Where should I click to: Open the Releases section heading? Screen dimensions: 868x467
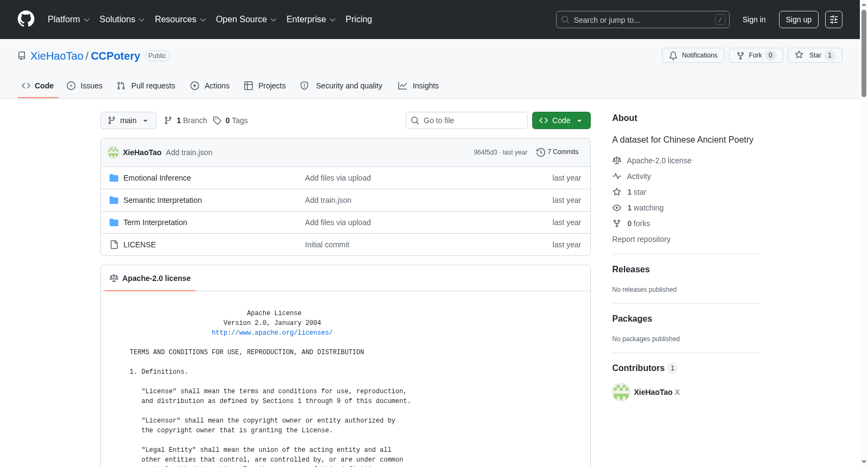pos(631,269)
